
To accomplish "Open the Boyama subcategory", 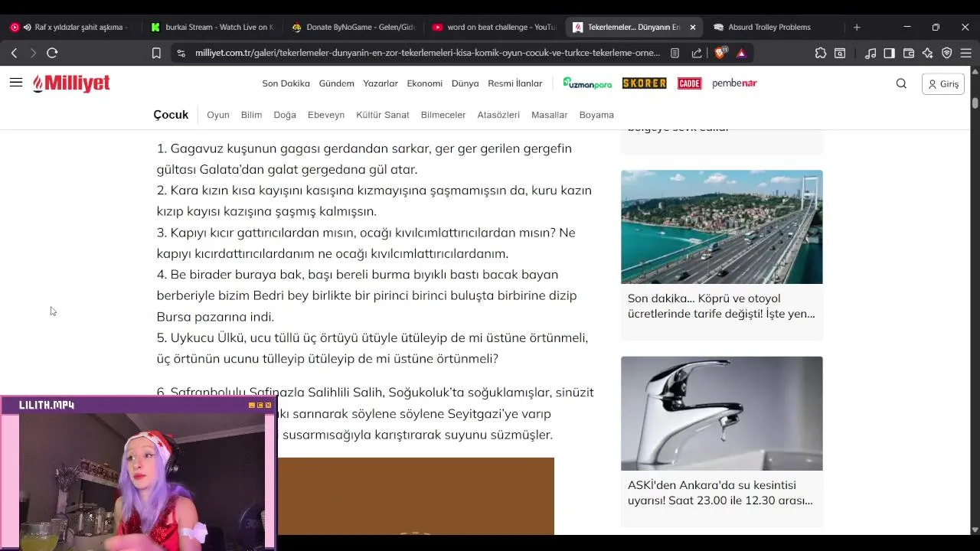I will (596, 115).
